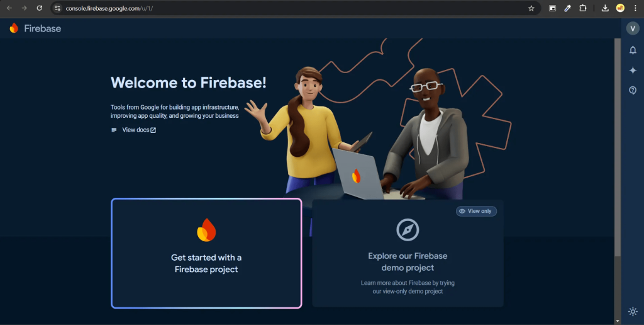Click the scrollbar down arrow
Viewport: 644px width, 325px height.
[618, 321]
